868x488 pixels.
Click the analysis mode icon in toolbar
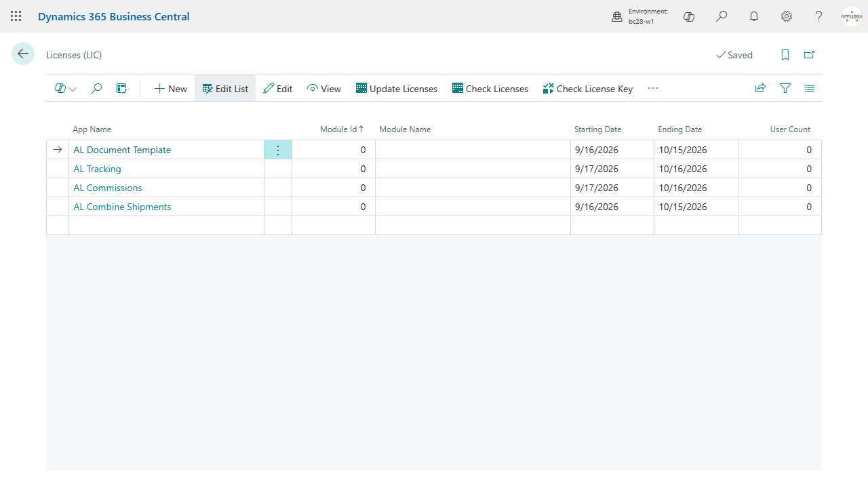pos(121,88)
